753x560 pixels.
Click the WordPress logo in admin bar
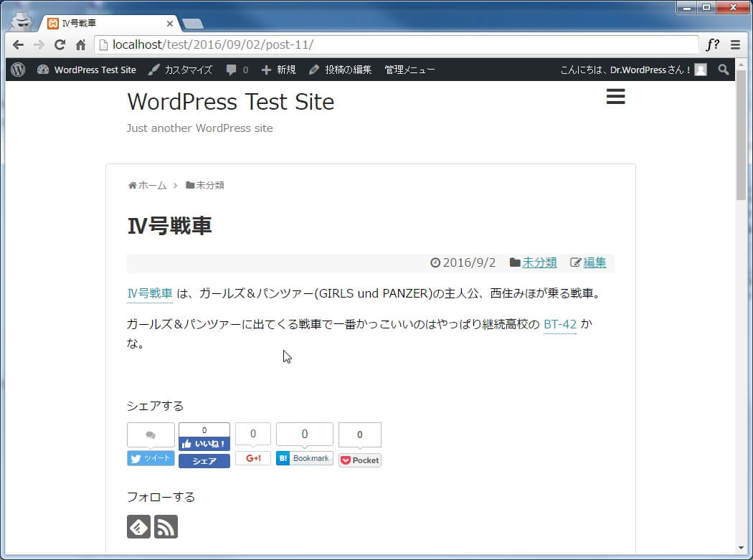pos(18,70)
